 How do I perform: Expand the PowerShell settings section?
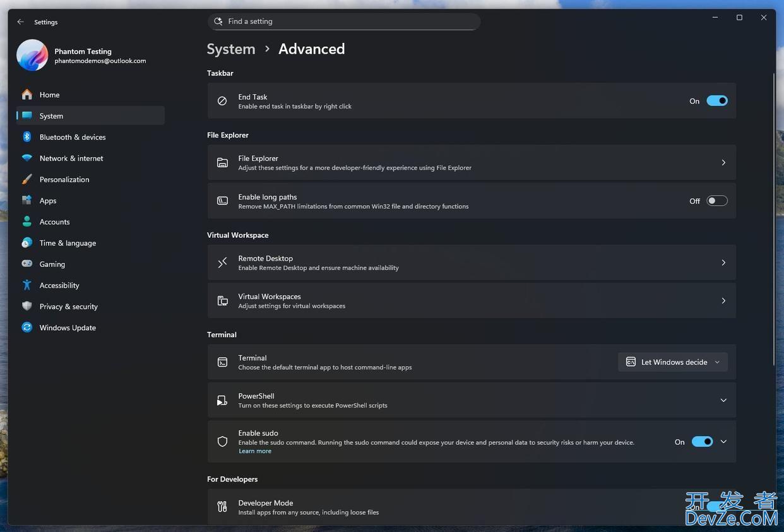(723, 400)
